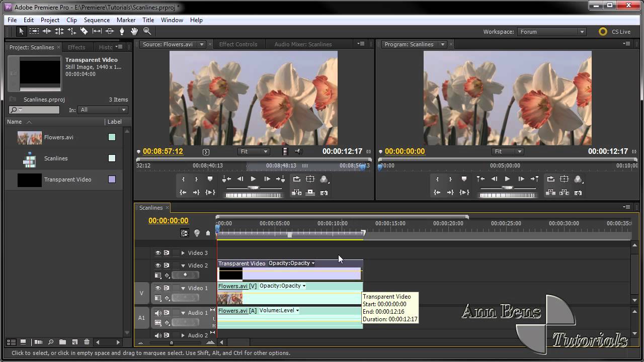Create New Bin in Project panel
644x362 pixels.
[x=62, y=342]
